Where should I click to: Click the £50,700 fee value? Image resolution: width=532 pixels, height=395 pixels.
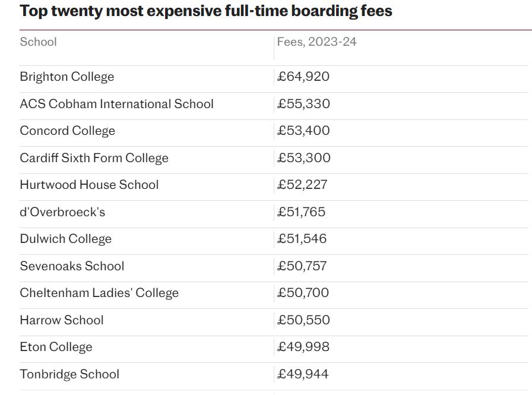tap(303, 293)
